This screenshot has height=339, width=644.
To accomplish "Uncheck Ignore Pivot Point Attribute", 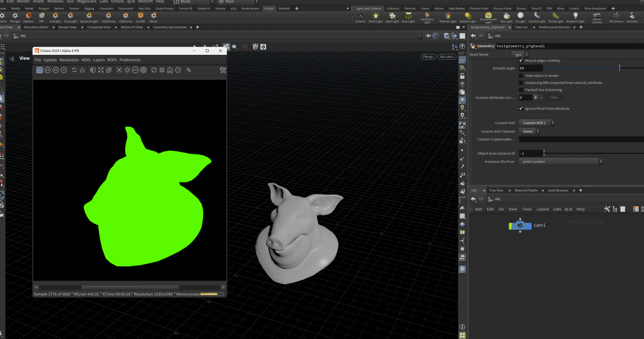I will pos(521,109).
